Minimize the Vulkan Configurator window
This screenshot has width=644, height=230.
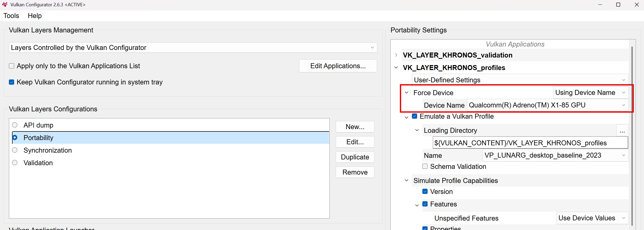[600, 5]
